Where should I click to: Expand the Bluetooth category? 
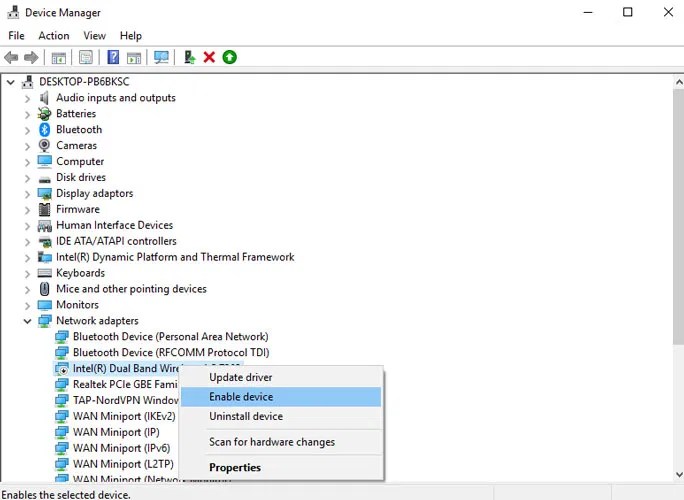tap(27, 130)
